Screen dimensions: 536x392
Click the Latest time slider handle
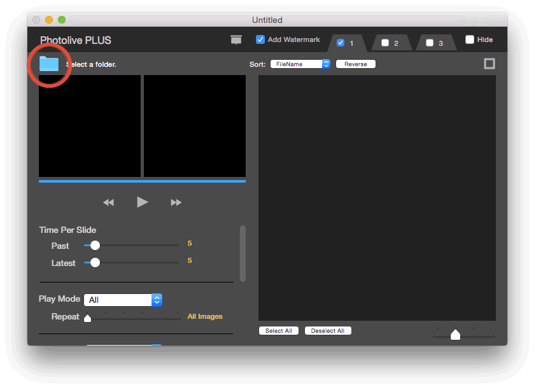click(x=95, y=262)
